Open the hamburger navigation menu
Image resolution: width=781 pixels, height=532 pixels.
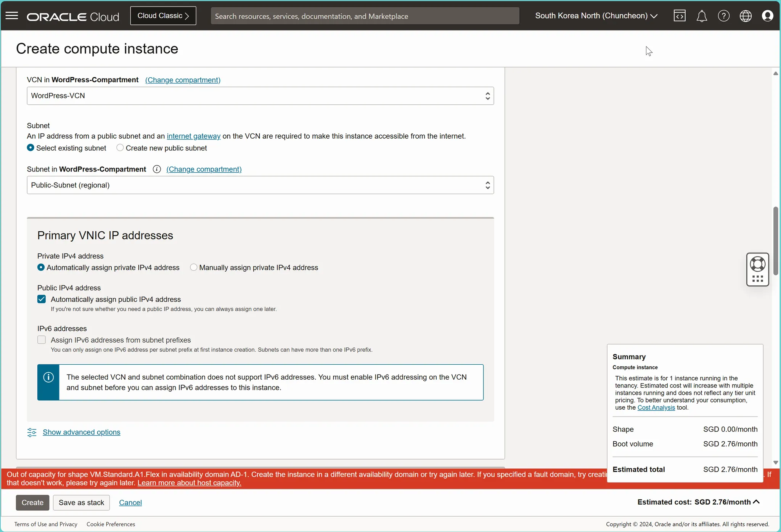pyautogui.click(x=12, y=16)
